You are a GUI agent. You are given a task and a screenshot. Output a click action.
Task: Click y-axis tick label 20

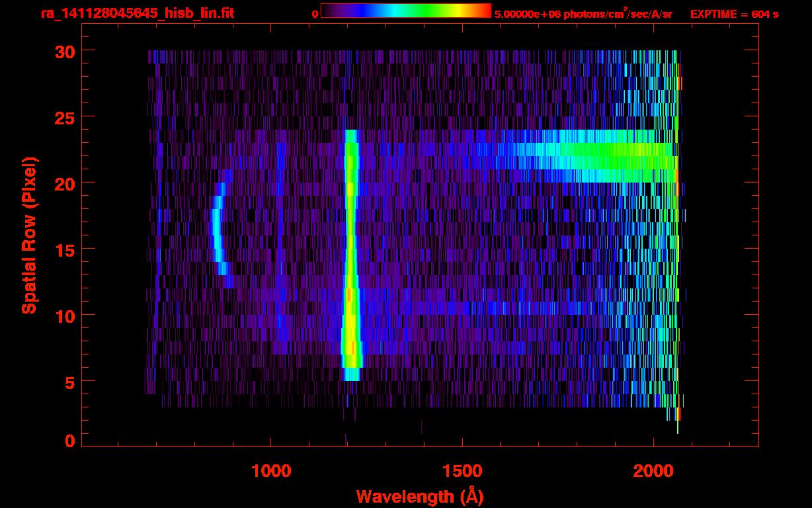[65, 183]
